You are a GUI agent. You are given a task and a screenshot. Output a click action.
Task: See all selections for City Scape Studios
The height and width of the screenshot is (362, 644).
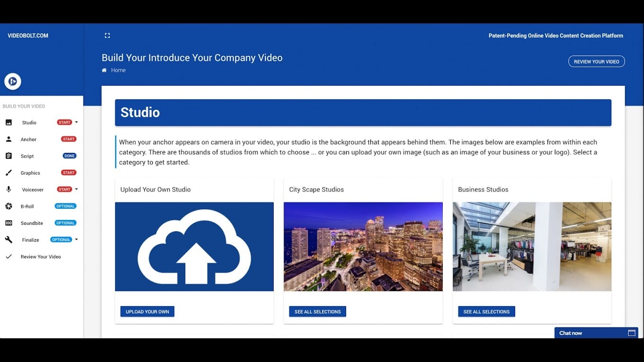coord(317,311)
